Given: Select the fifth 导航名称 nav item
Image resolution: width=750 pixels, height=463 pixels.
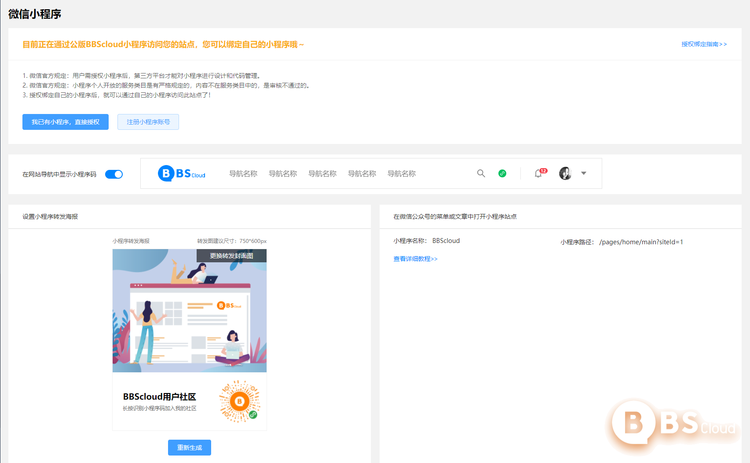Looking at the screenshot, I should click(401, 174).
